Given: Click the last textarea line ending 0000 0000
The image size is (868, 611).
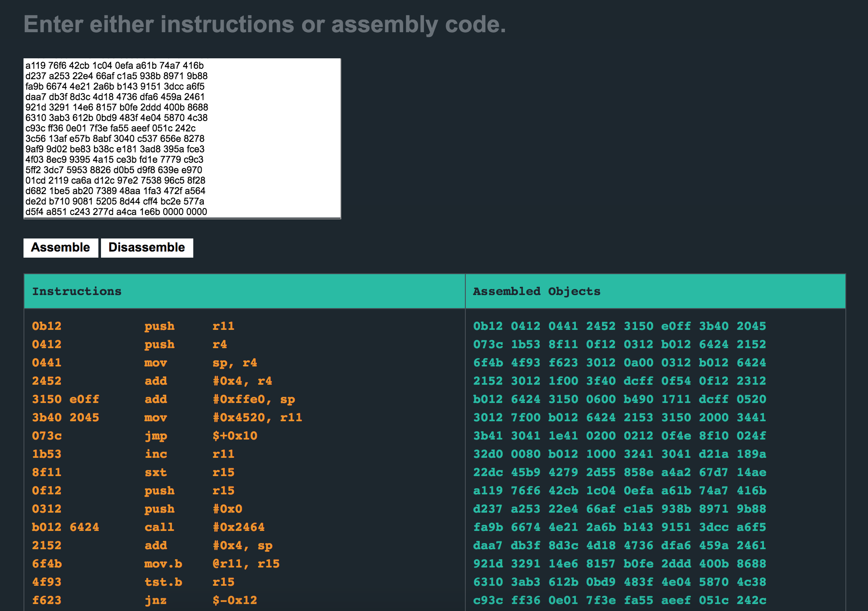Looking at the screenshot, I should click(116, 212).
